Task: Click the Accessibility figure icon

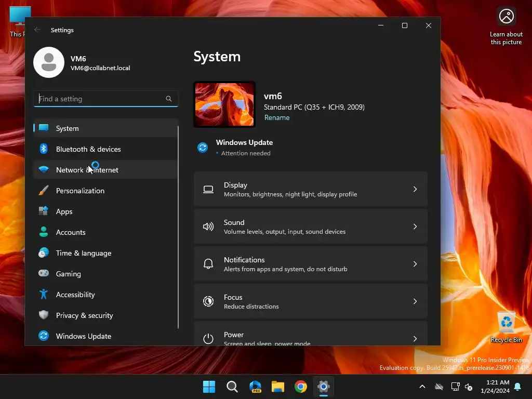Action: (44, 294)
